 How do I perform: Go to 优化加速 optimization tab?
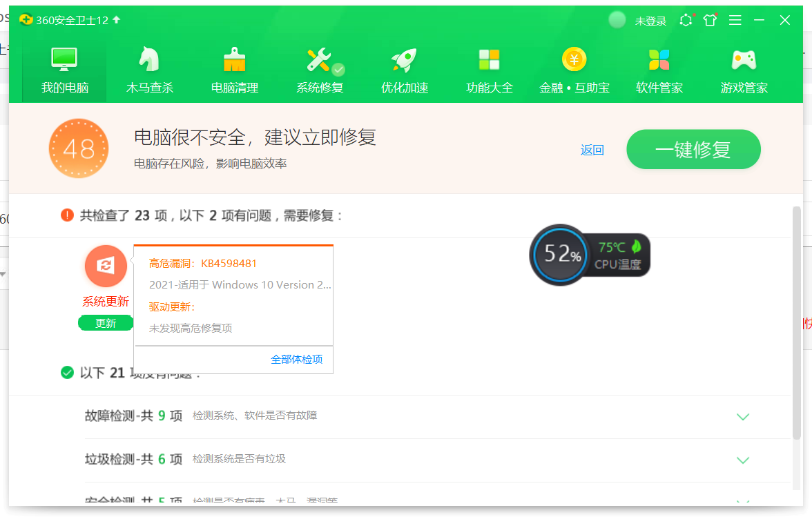point(405,70)
